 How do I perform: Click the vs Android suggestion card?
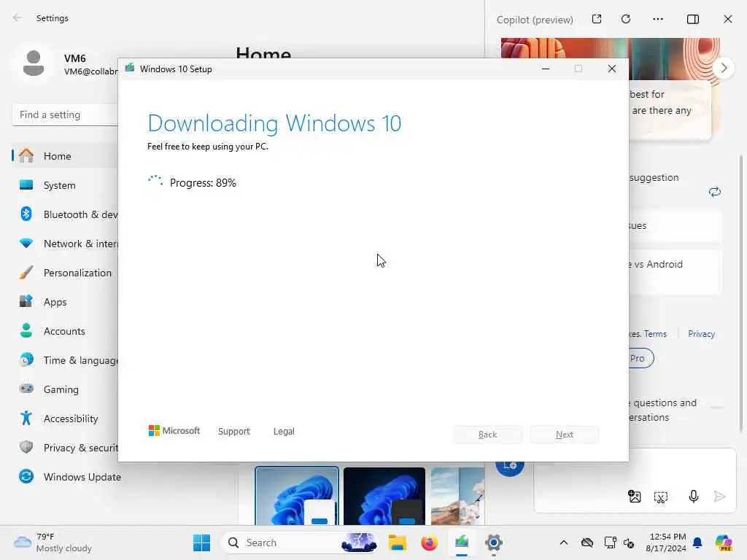(675, 272)
